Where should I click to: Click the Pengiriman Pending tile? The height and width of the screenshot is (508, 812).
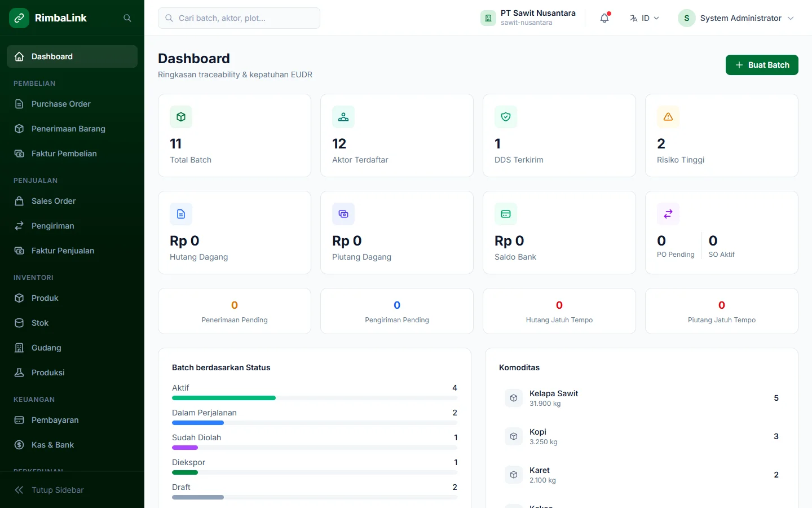click(397, 311)
